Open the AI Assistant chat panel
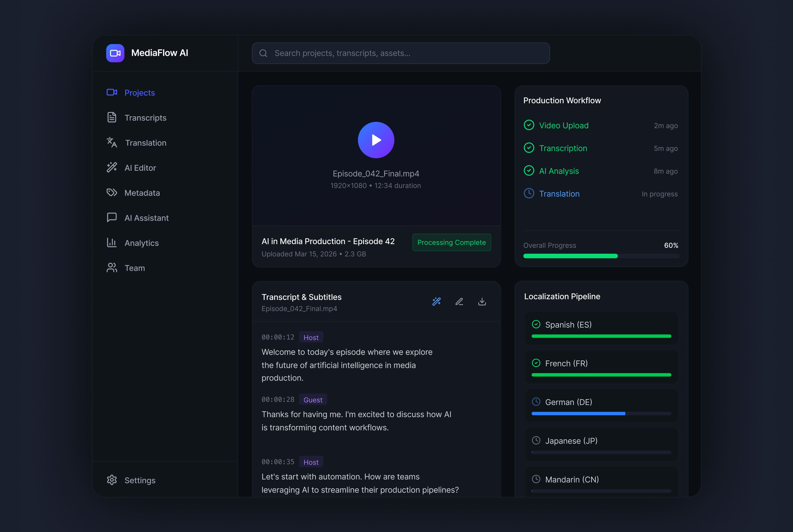Screen dimensions: 793x532 click(x=147, y=218)
